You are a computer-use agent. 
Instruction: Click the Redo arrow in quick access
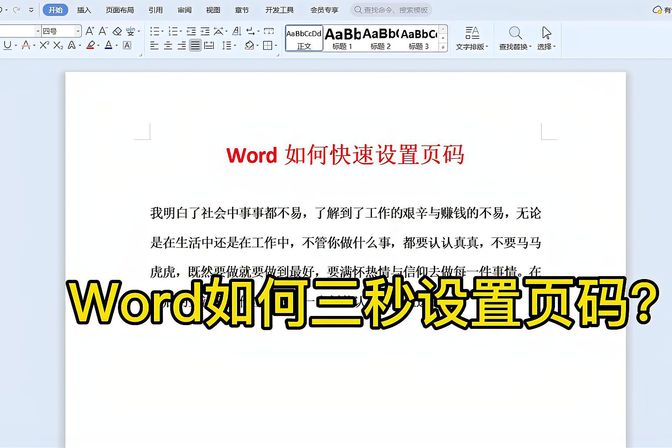tap(16, 9)
